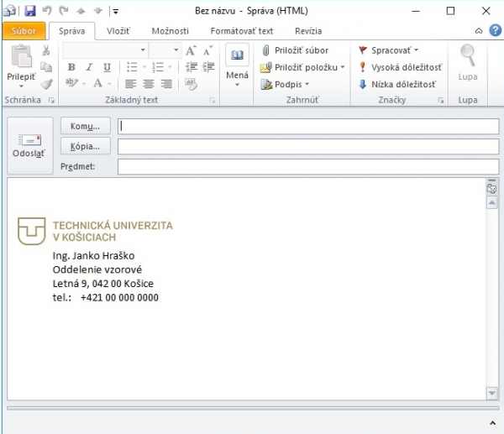Click the message body scroll up arrow

[492, 202]
